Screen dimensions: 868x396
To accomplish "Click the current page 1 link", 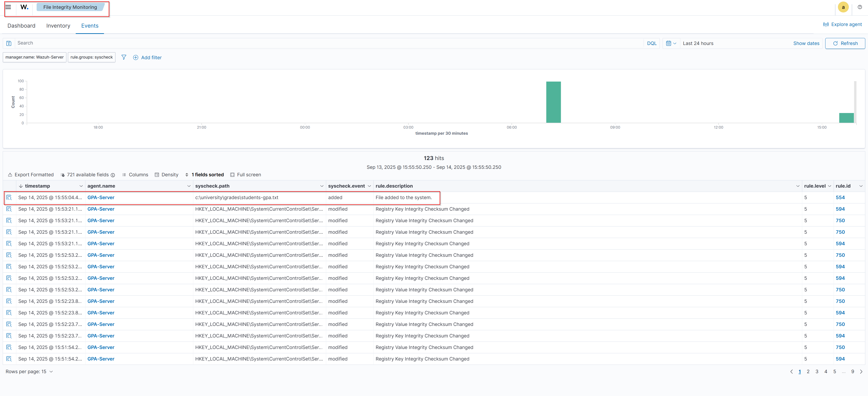I will 799,371.
